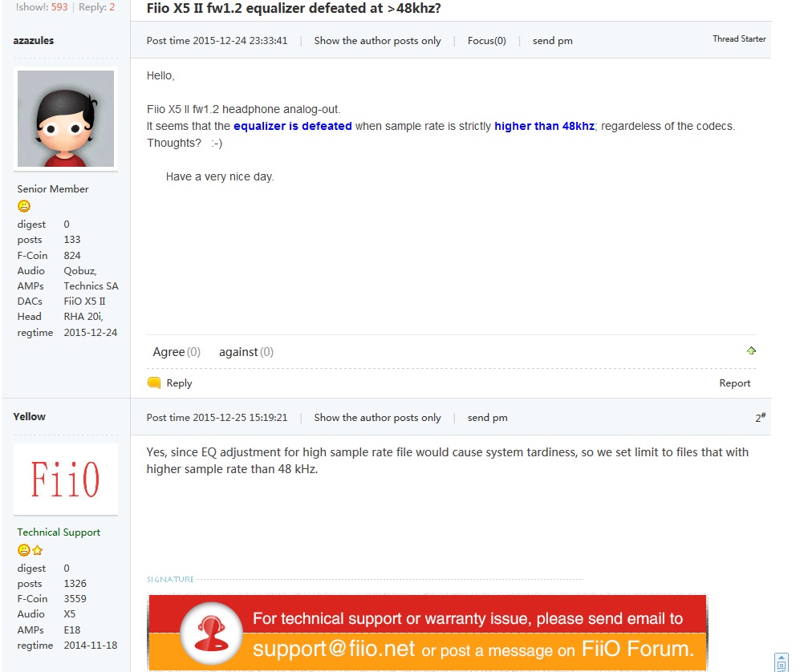Click Yellow's F-Coin value 3559

[75, 599]
